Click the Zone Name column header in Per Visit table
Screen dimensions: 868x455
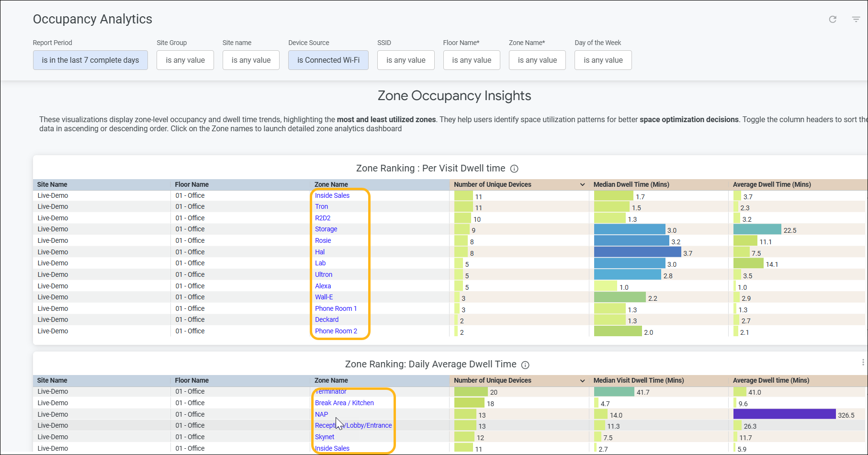[x=331, y=184]
